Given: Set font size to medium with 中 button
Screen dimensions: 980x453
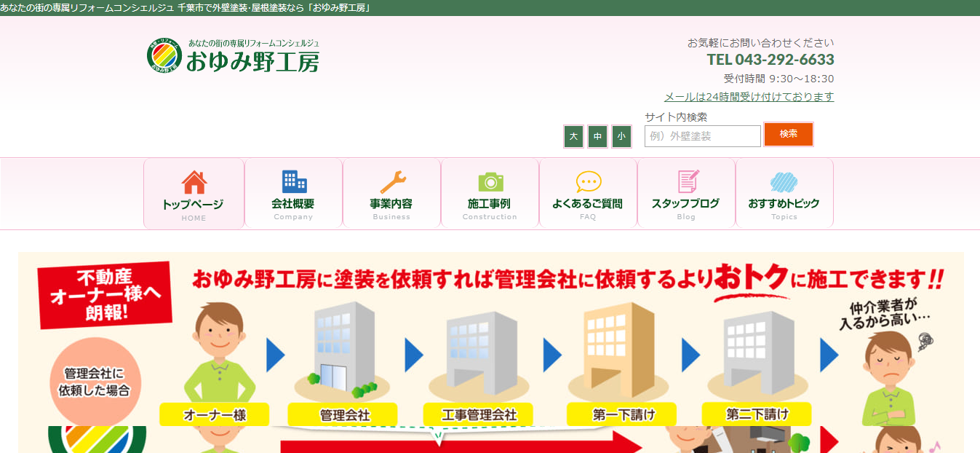Looking at the screenshot, I should (x=597, y=136).
